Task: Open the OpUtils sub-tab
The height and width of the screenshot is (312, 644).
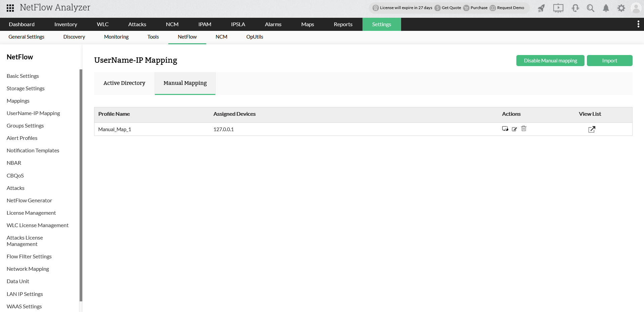Action: [255, 37]
